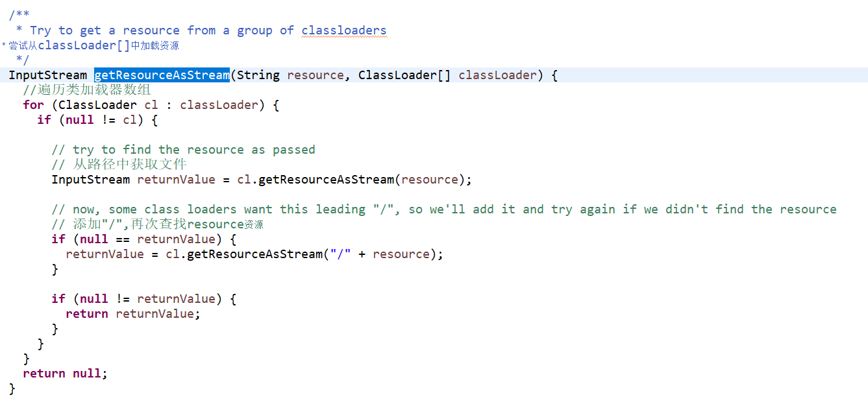The width and height of the screenshot is (868, 406).
Task: Click the String resource parameter name
Action: (315, 75)
